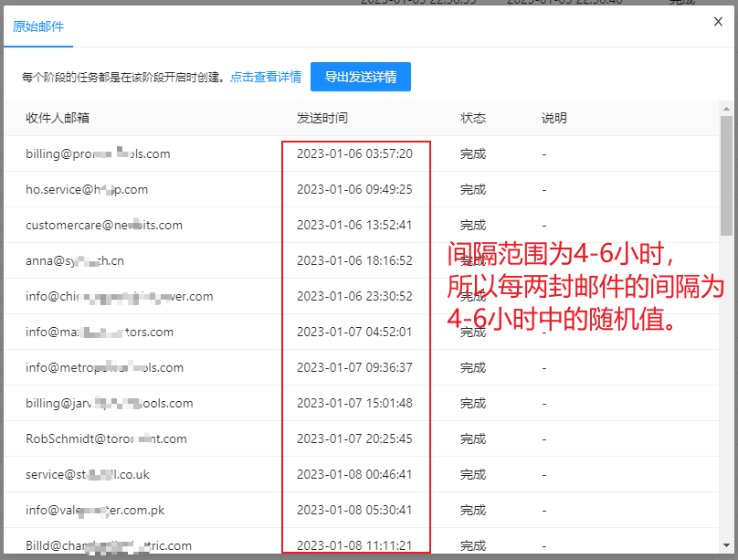Select 完成 status in the info@metro row
Image resolution: width=738 pixels, height=560 pixels.
pos(472,367)
